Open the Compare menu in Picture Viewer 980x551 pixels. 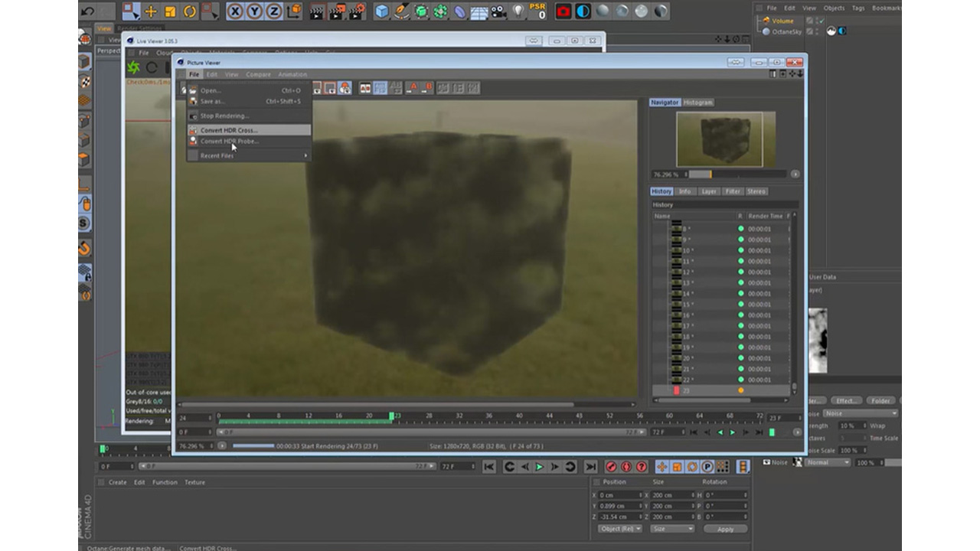[x=258, y=74]
